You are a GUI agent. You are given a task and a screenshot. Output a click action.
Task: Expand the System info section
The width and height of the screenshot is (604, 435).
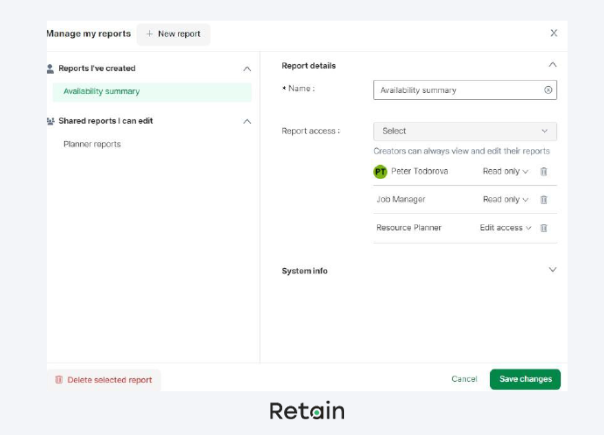point(552,270)
